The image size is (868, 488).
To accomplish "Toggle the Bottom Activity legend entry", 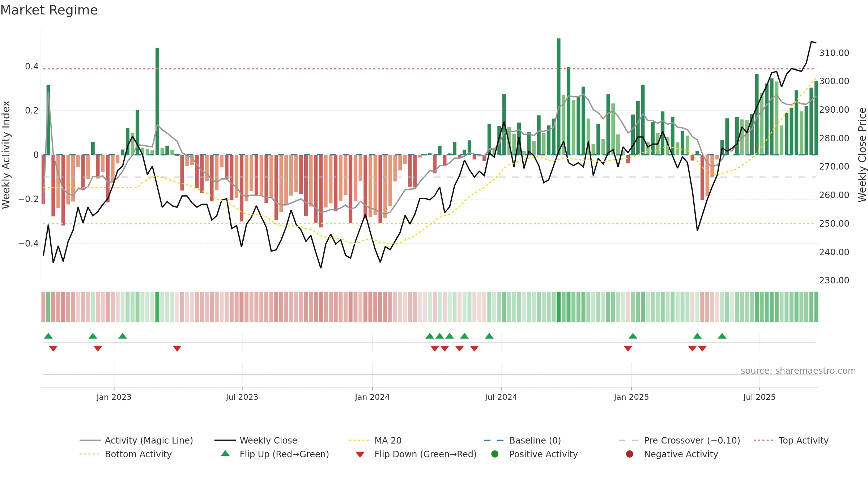I will (125, 454).
